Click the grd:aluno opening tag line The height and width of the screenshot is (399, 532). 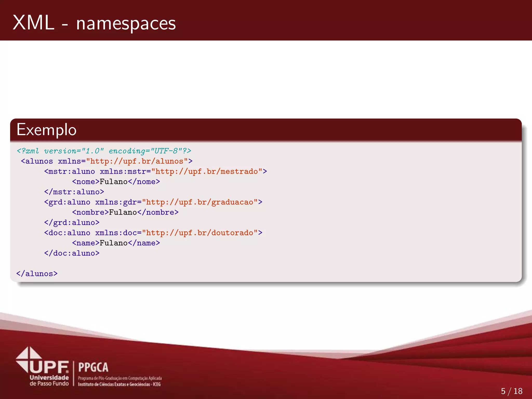click(x=153, y=202)
